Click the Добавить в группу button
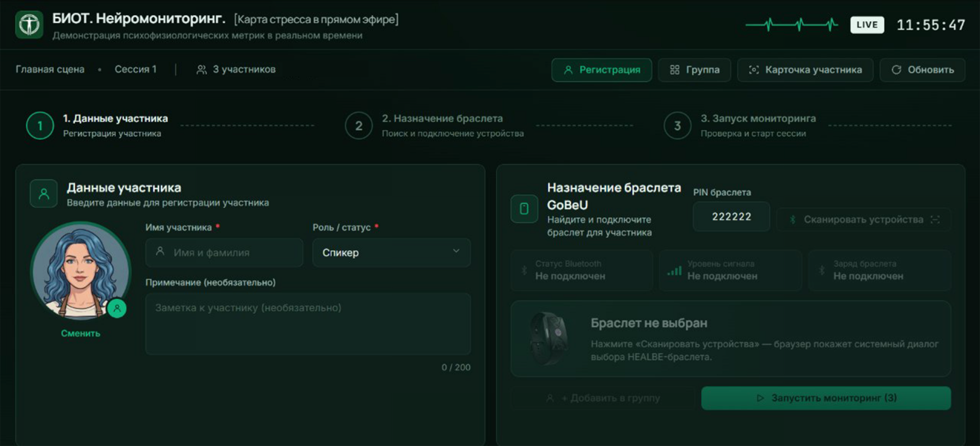Viewport: 980px width, 446px height. (x=603, y=398)
